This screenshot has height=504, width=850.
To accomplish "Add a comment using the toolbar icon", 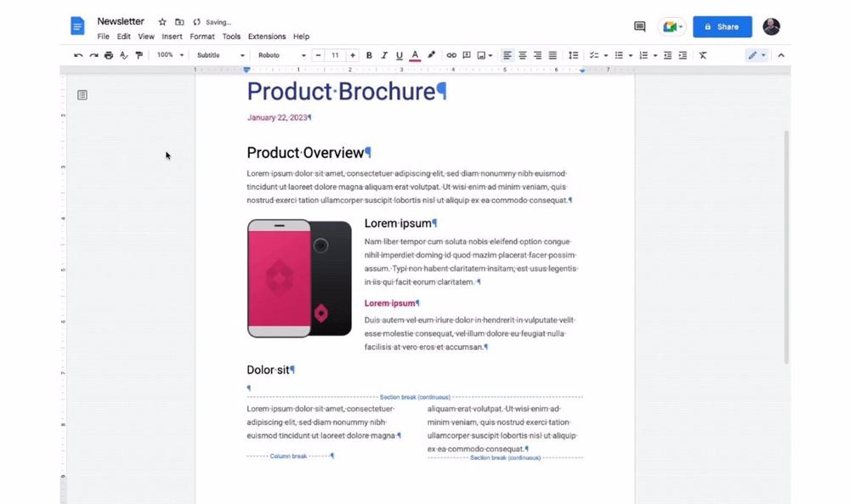I will 467,54.
